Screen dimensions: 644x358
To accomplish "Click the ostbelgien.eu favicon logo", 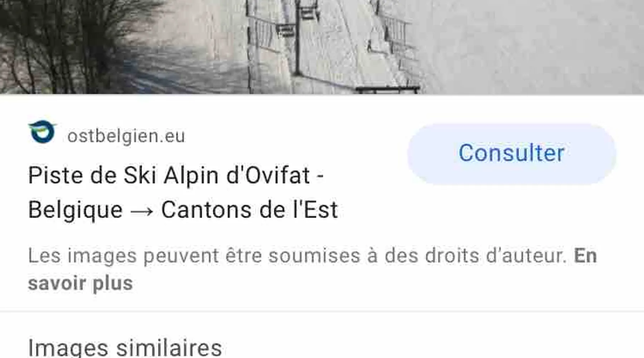I will tap(43, 132).
